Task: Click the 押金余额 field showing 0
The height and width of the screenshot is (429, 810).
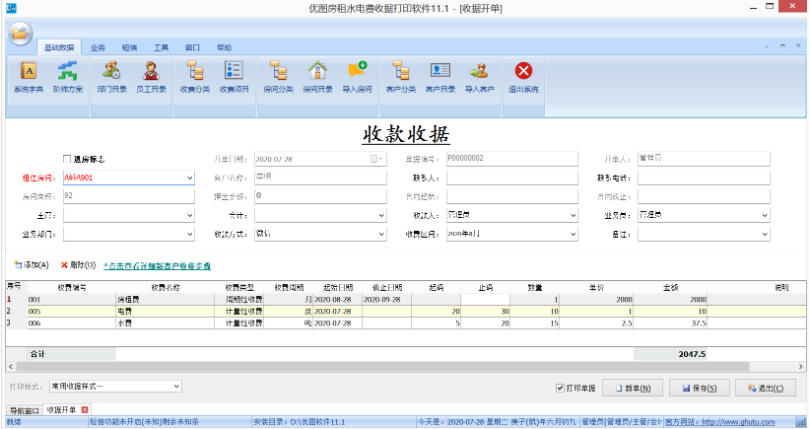Action: [320, 196]
